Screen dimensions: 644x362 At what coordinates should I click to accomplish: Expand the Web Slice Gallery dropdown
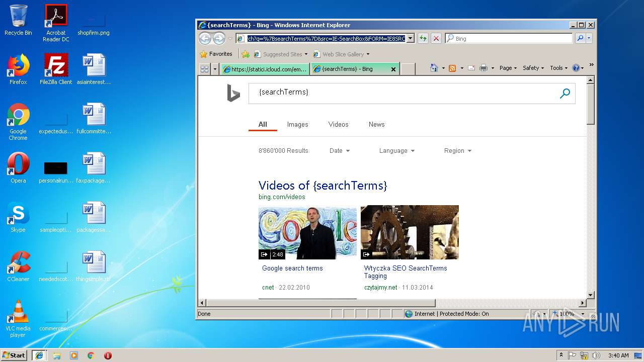coord(368,54)
